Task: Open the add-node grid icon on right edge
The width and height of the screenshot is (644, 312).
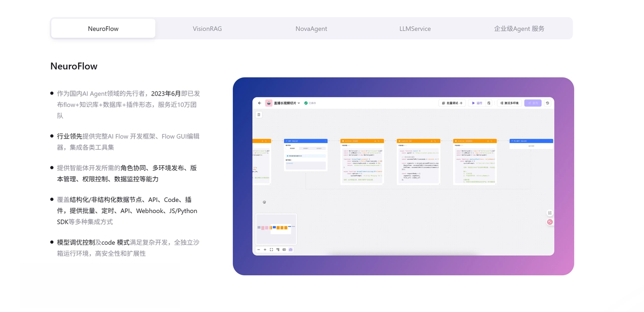Action: (549, 213)
